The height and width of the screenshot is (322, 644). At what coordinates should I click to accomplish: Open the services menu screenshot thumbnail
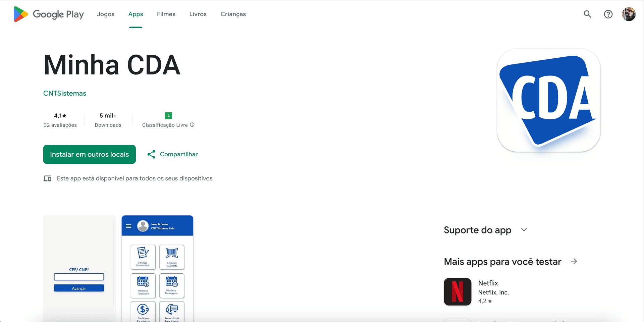click(x=157, y=268)
